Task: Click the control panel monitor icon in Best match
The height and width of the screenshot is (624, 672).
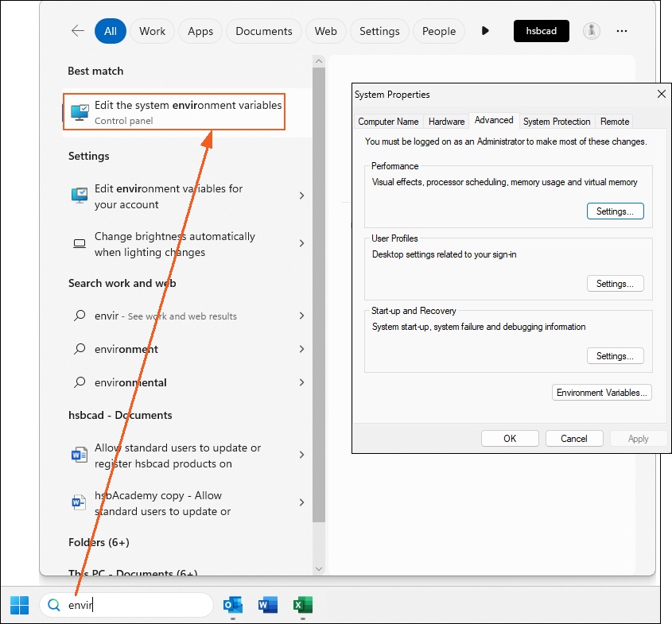Action: tap(80, 112)
